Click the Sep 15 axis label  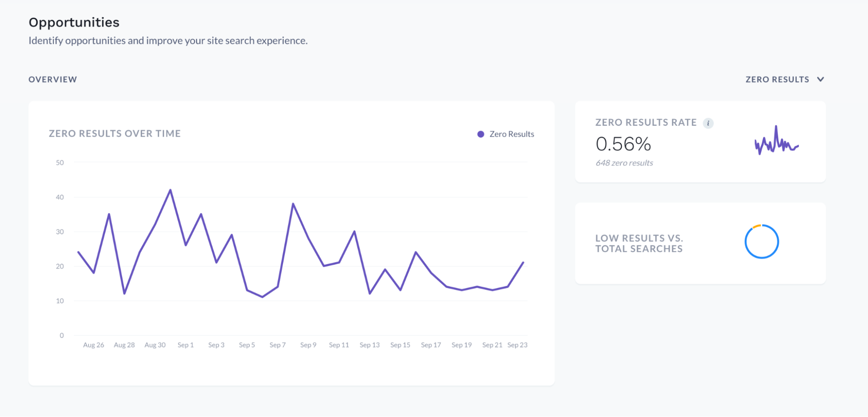(x=400, y=345)
